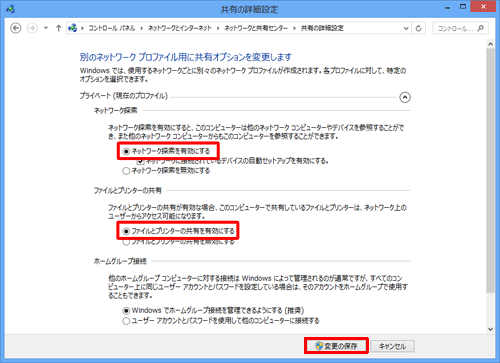Image resolution: width=500 pixels, height=363 pixels.
Task: Select ネットワーク探索を有効にする radio button
Action: [x=126, y=151]
